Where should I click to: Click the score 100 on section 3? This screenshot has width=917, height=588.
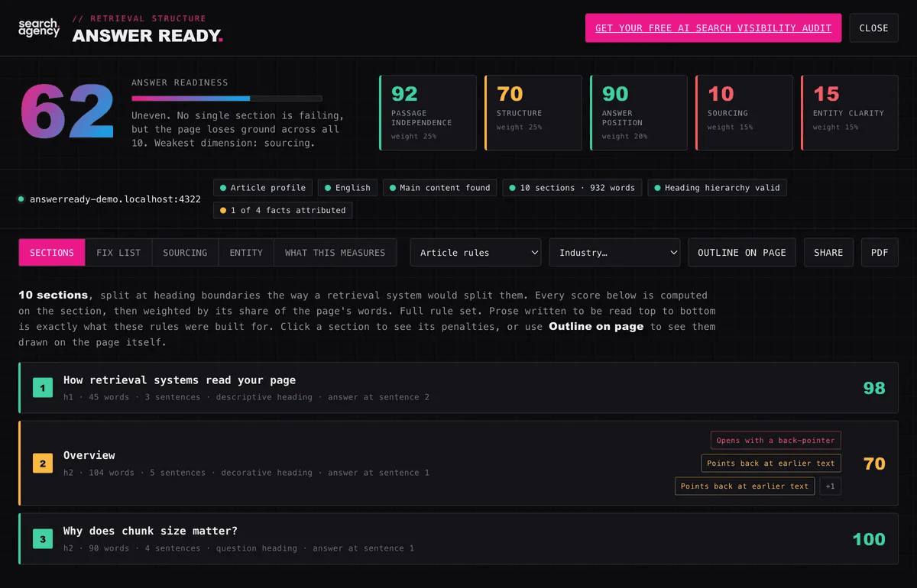tap(869, 539)
